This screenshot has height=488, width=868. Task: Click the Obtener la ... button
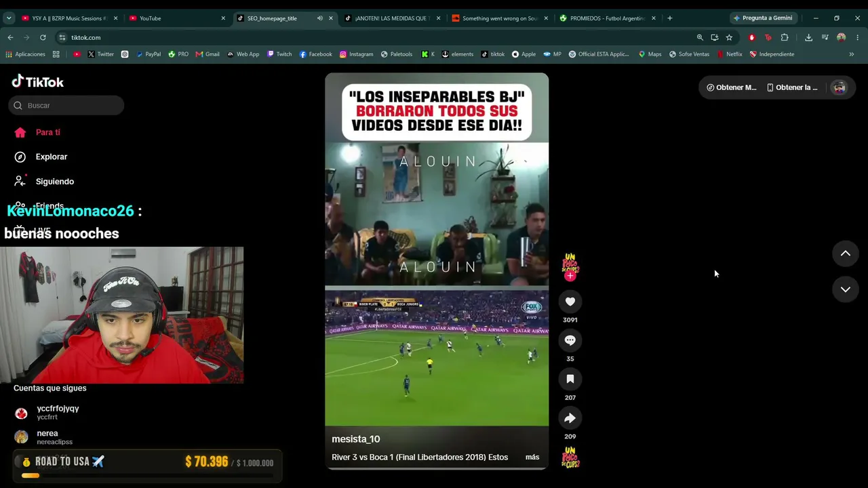[x=792, y=87]
